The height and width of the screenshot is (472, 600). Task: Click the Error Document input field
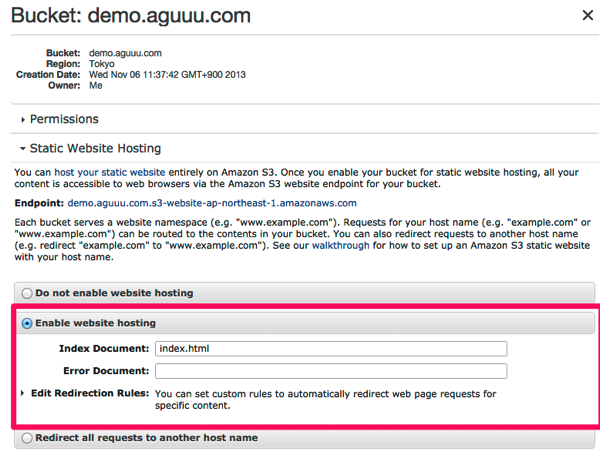331,371
